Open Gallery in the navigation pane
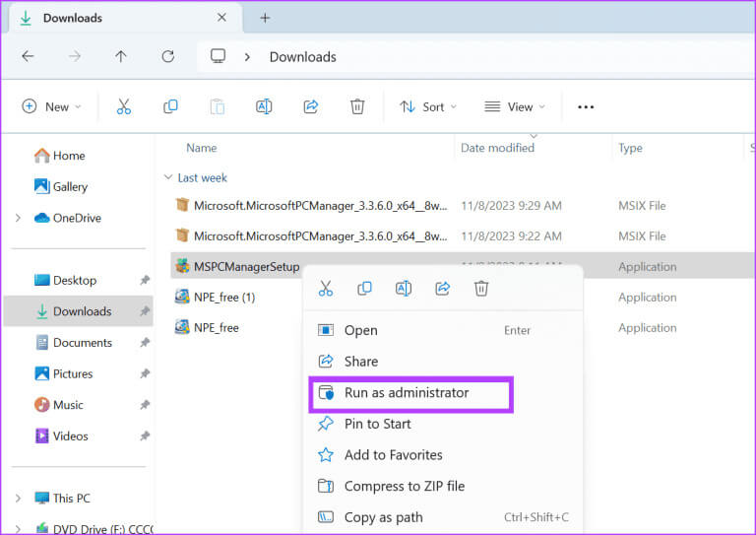756x535 pixels. (61, 186)
